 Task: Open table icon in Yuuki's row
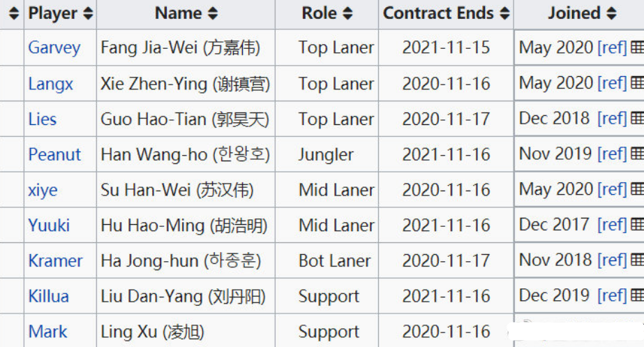tap(637, 225)
